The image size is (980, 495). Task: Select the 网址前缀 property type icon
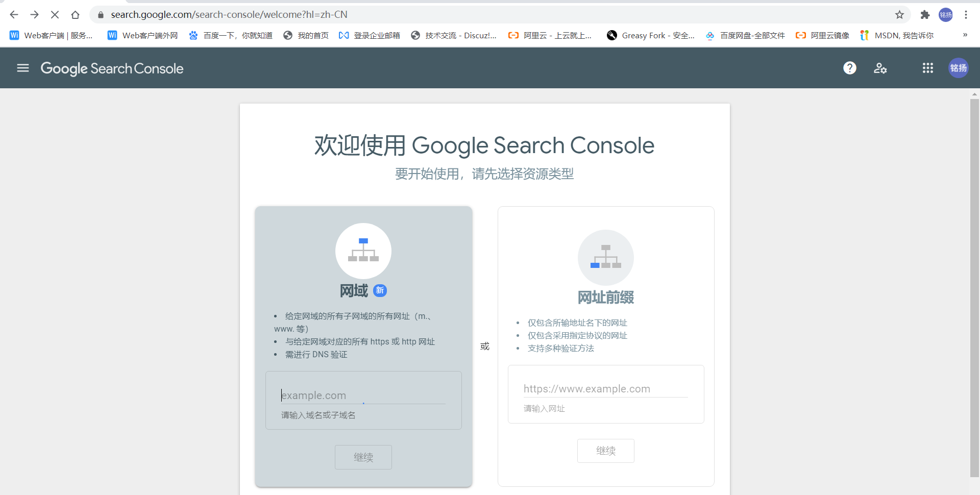[x=606, y=257]
